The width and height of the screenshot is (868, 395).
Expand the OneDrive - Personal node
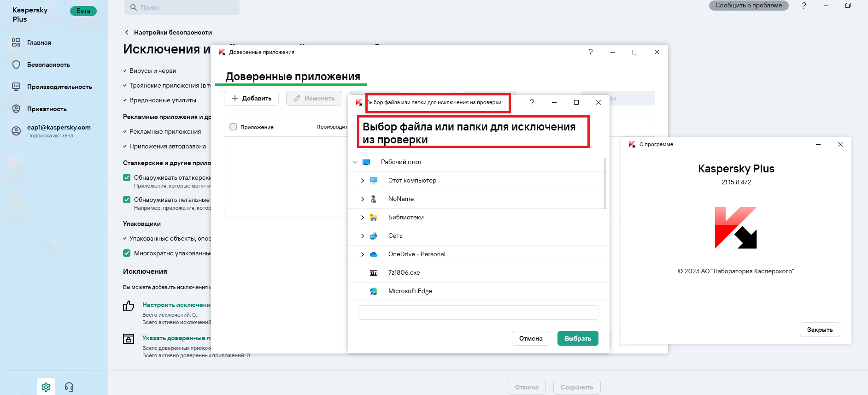point(363,254)
